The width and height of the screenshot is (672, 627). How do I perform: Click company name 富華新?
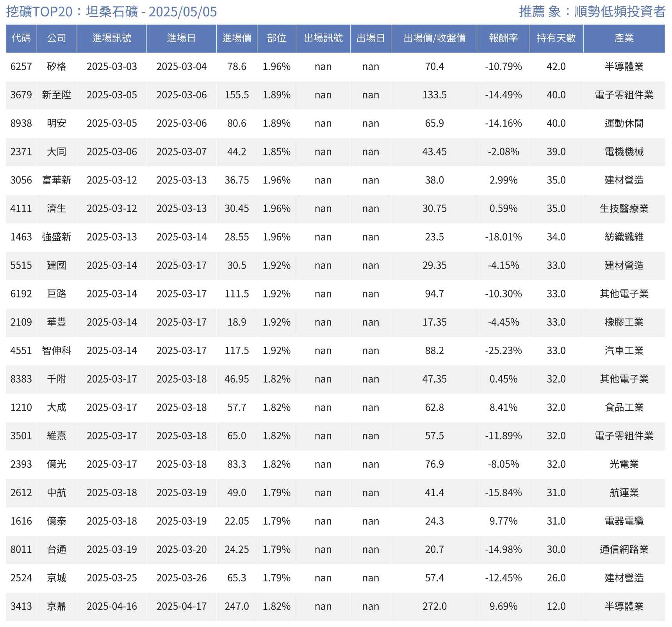(57, 180)
